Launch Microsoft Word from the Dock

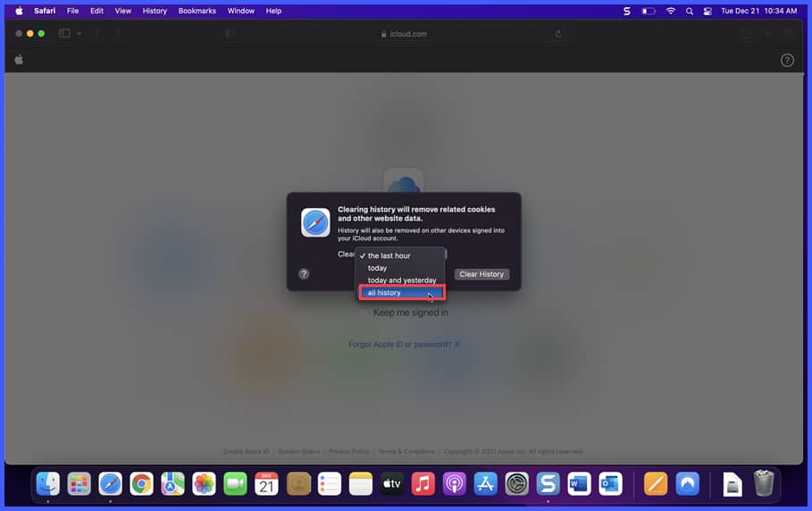pyautogui.click(x=580, y=484)
